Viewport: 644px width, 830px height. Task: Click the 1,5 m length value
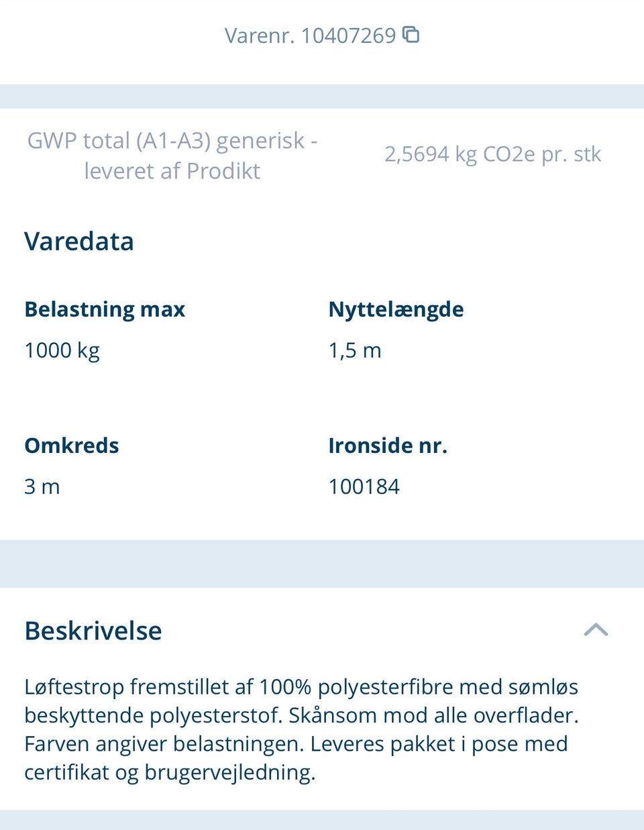tap(355, 350)
